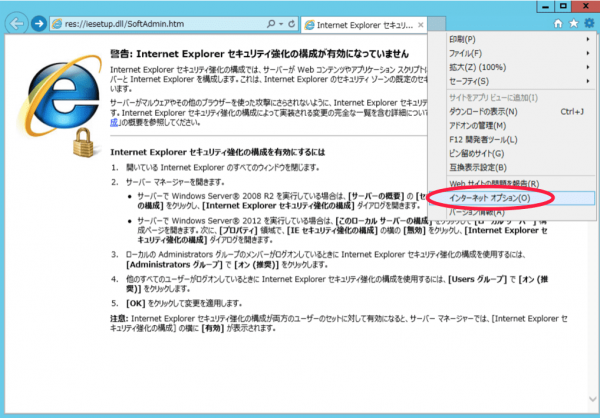
Task: Click the search magnifier icon in address bar
Action: coord(271,24)
